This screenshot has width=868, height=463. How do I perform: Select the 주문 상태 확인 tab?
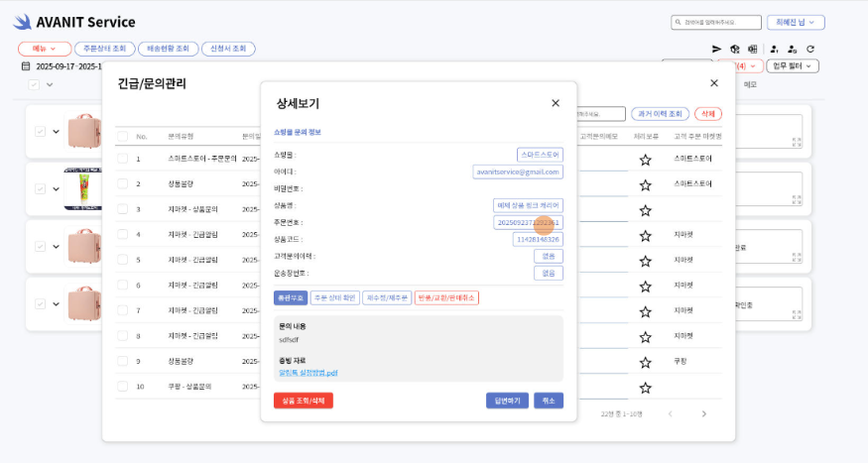tap(334, 297)
